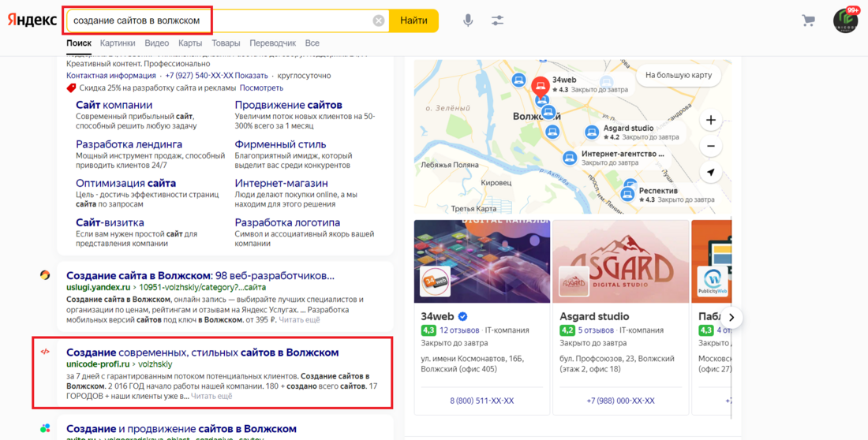Open result Создание сайта в Волжском: 98 веб-разработчиков
The image size is (868, 440).
tap(200, 276)
